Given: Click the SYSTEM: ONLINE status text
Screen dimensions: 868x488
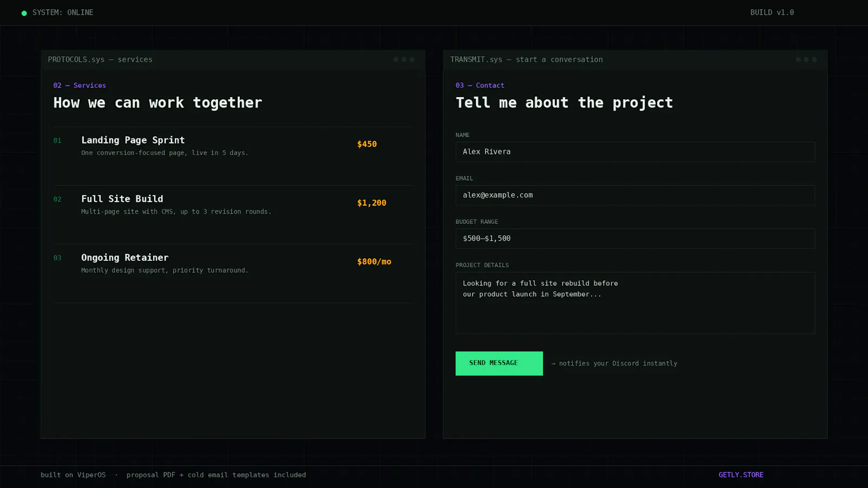Looking at the screenshot, I should (x=63, y=12).
